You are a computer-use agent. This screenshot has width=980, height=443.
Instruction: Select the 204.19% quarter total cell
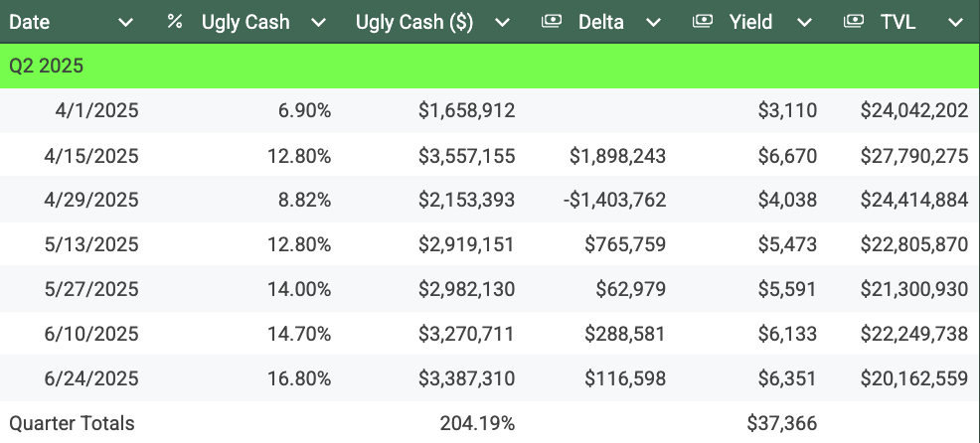477,423
